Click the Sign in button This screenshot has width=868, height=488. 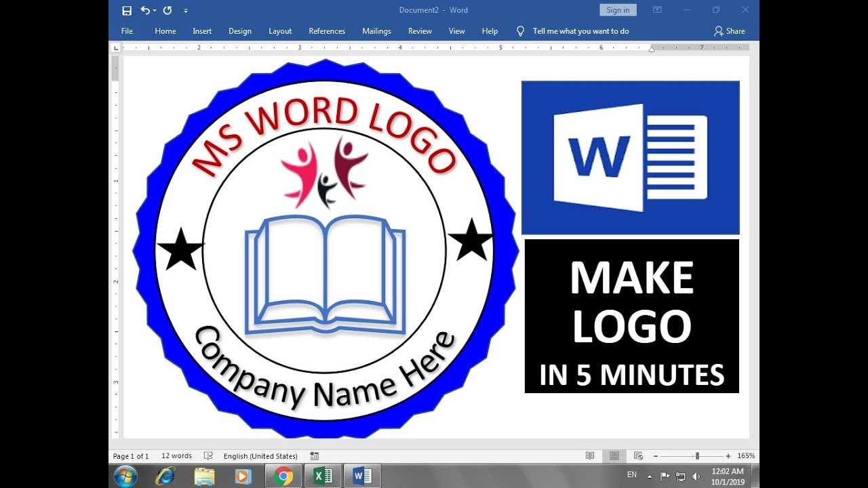(618, 10)
